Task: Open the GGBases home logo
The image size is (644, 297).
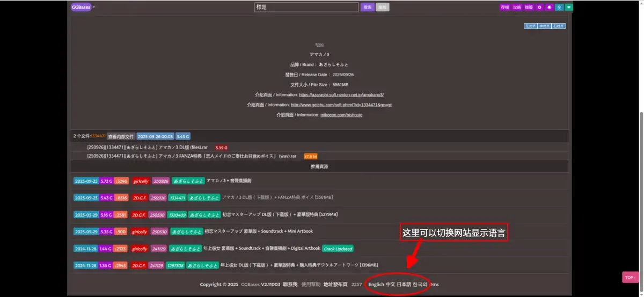Action: coord(80,7)
